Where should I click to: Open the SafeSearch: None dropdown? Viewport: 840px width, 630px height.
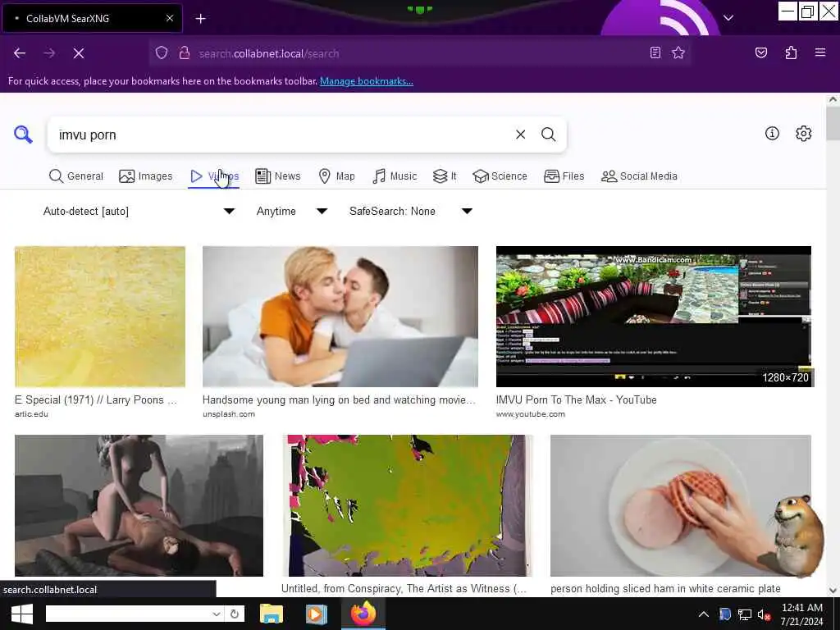tap(411, 211)
